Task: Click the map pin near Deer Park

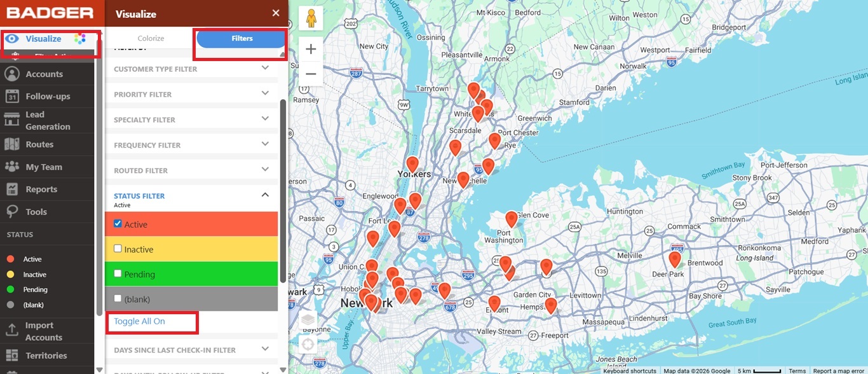Action: click(675, 259)
